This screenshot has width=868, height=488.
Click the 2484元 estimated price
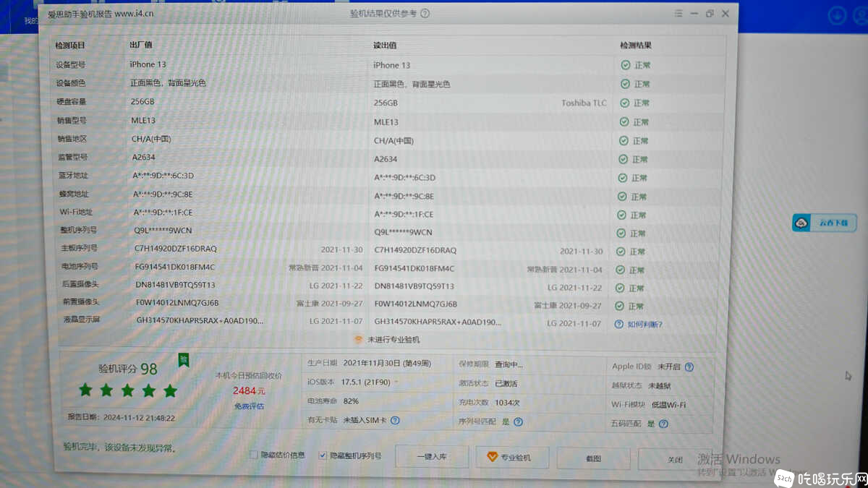(x=249, y=390)
